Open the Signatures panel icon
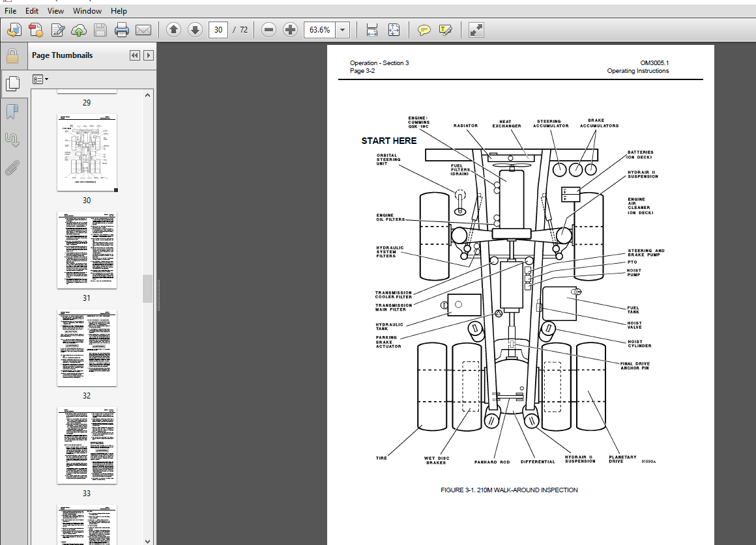The image size is (756, 545). (12, 140)
